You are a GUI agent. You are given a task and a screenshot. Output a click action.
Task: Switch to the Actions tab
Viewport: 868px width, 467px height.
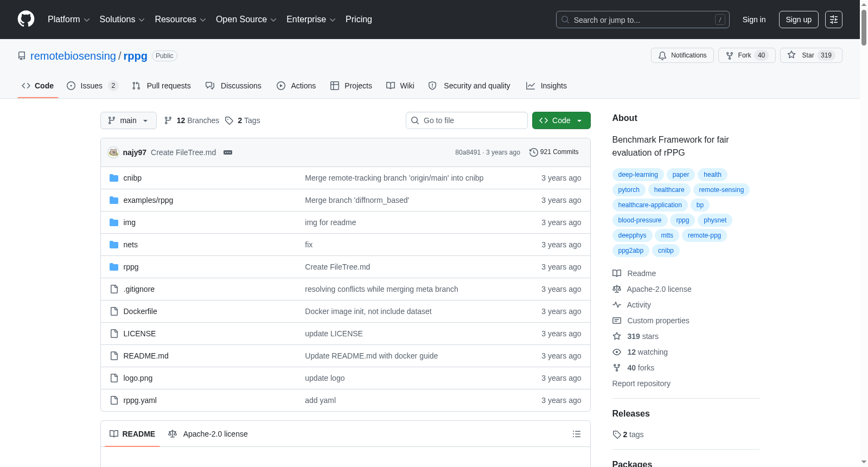coord(296,86)
